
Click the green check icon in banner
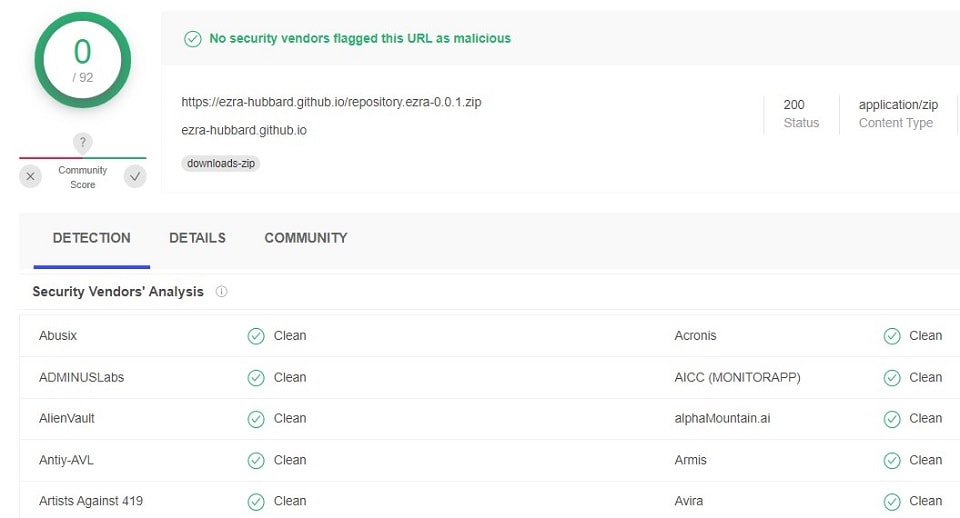click(x=192, y=39)
